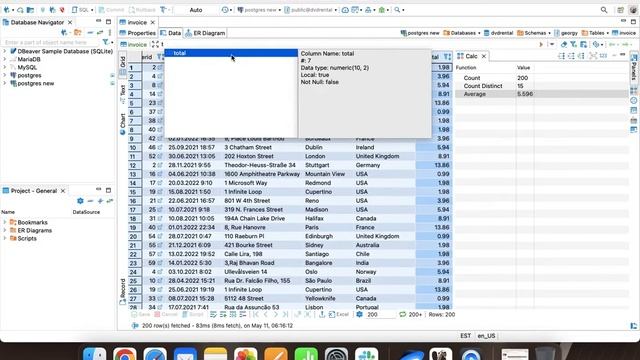Open the navigator filter funnel dropdown
640x360 pixels.
point(108,42)
